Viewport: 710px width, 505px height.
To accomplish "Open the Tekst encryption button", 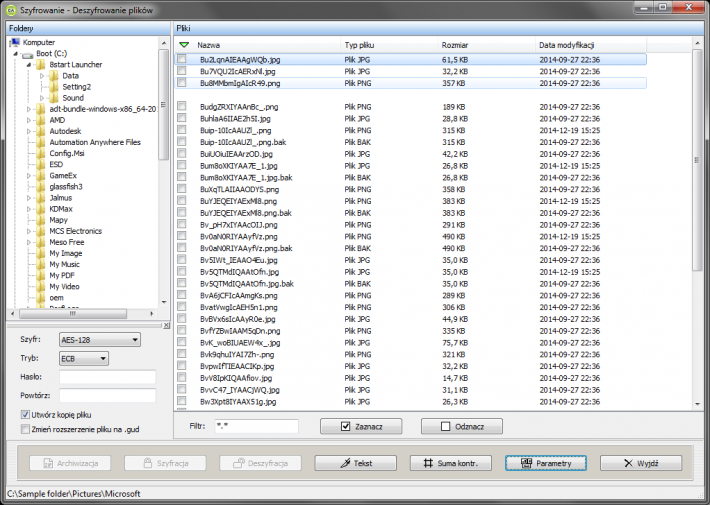I will [355, 463].
